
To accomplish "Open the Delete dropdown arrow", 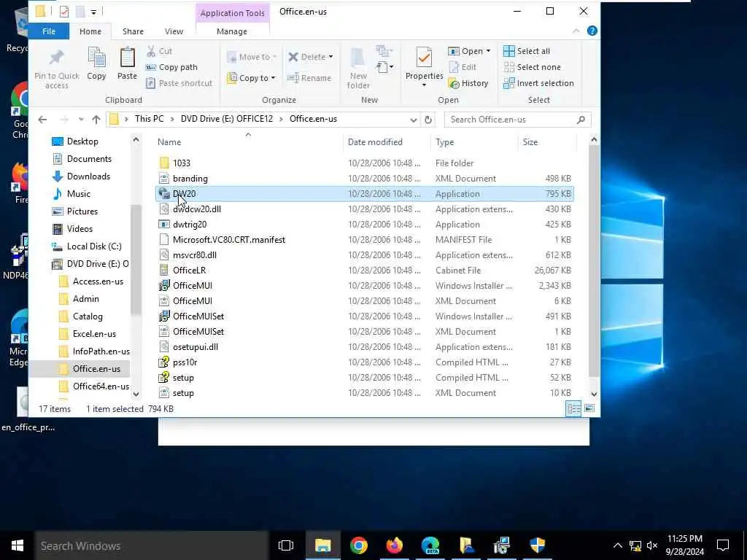I will 330,57.
